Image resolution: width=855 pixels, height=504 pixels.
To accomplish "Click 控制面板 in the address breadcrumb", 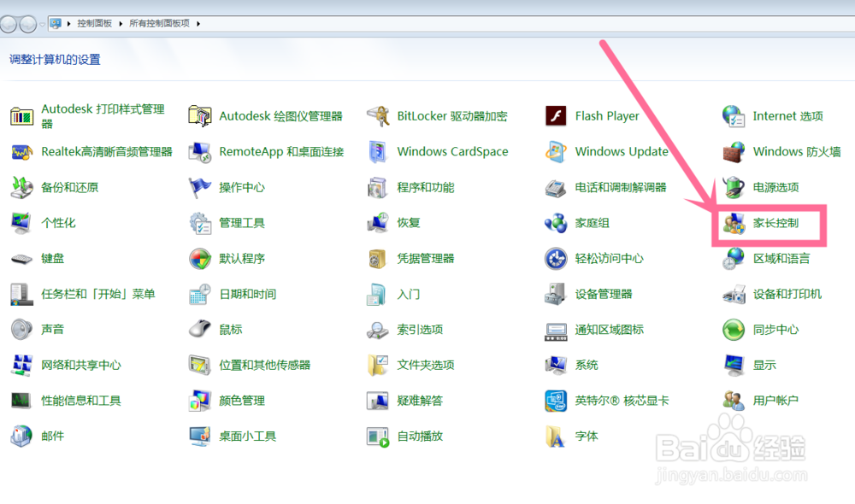I will pos(94,23).
